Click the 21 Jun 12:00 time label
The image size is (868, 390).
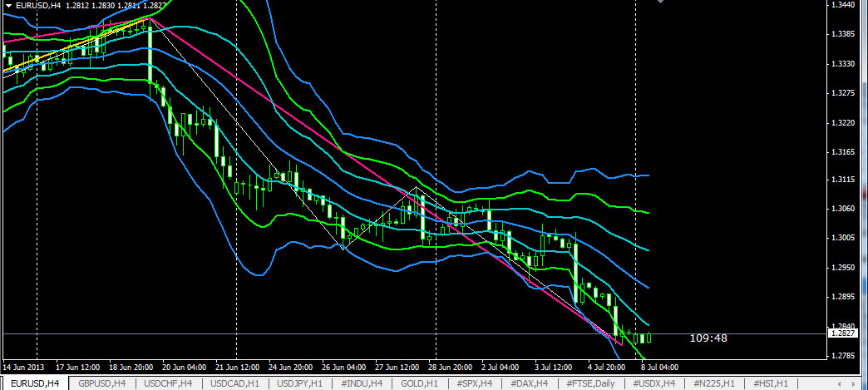(x=238, y=368)
